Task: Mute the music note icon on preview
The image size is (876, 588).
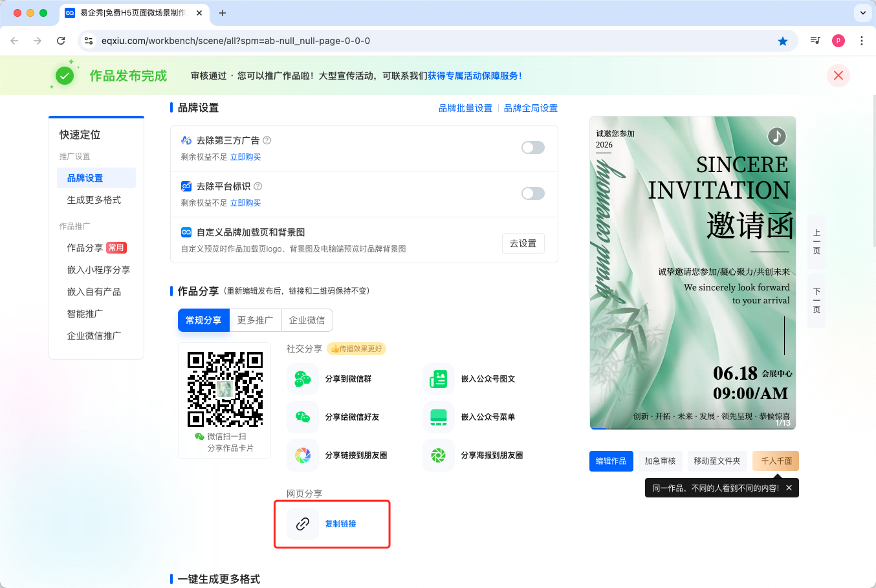Action: click(x=776, y=136)
